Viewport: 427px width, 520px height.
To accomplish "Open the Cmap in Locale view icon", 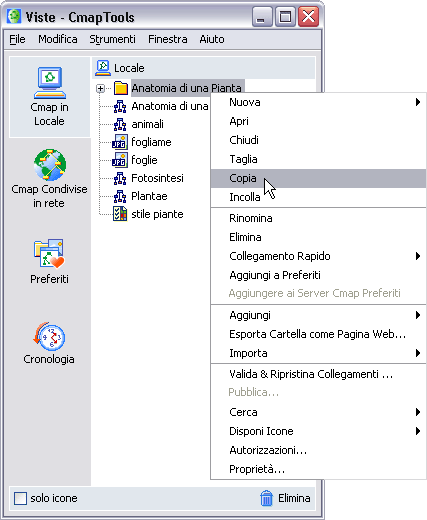I will tap(50, 83).
